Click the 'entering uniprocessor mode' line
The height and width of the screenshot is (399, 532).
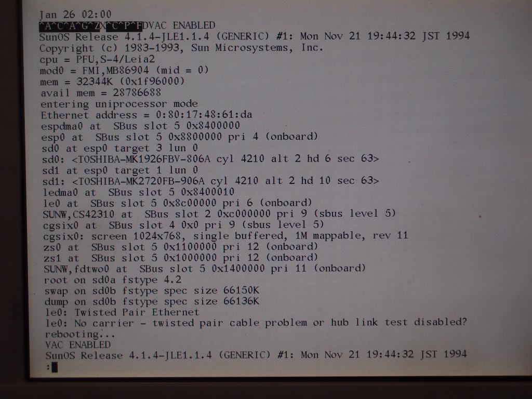(119, 104)
